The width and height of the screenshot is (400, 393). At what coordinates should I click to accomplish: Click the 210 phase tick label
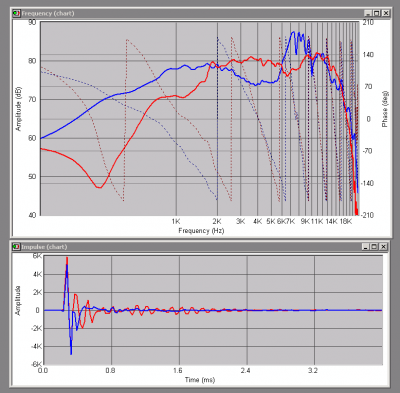point(368,22)
